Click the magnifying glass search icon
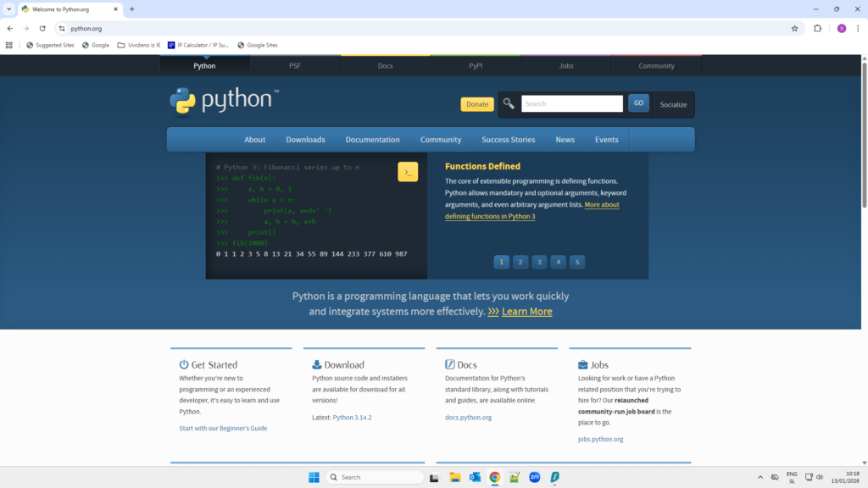868x488 pixels. [509, 104]
